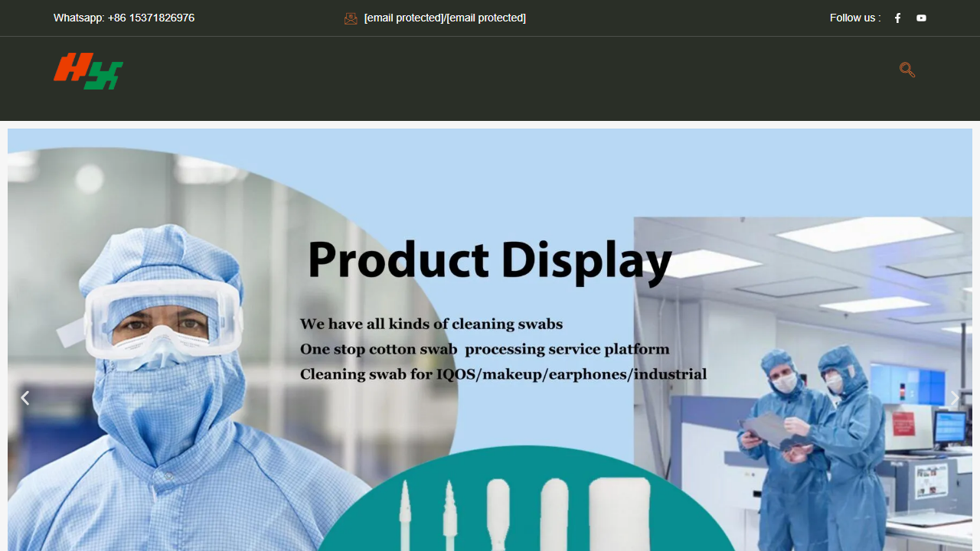Click the "Product Display" heading
The width and height of the screenshot is (980, 551).
pos(490,260)
